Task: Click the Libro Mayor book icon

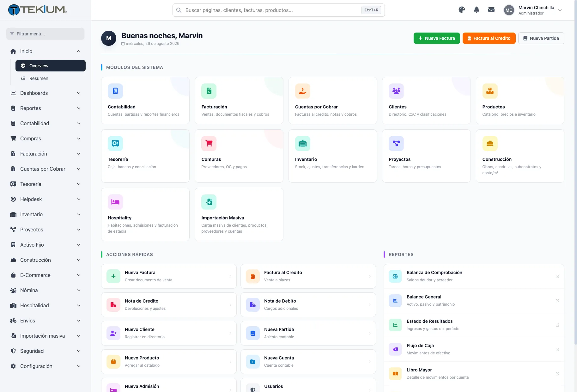Action: [x=395, y=374]
